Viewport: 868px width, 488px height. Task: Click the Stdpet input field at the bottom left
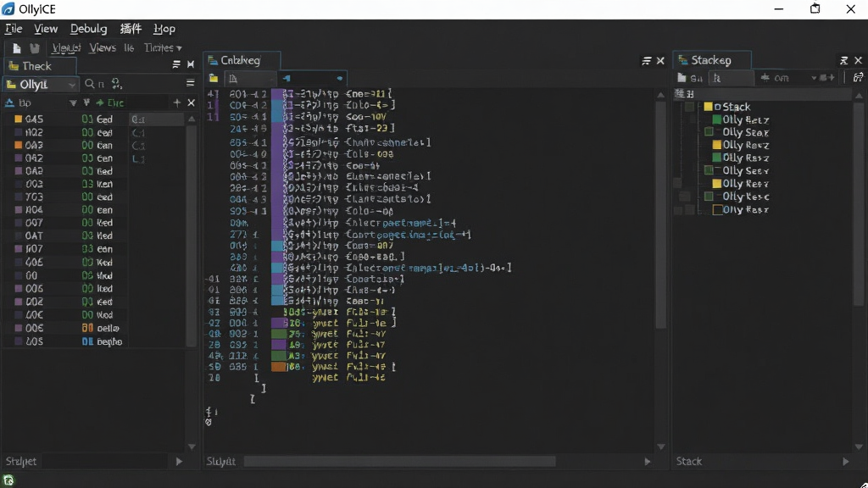[104, 462]
